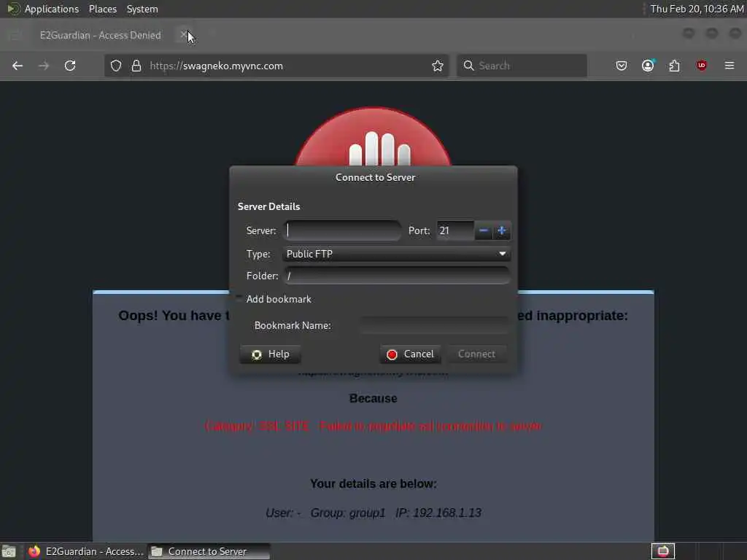
Task: Open the Pocket save icon
Action: click(622, 66)
